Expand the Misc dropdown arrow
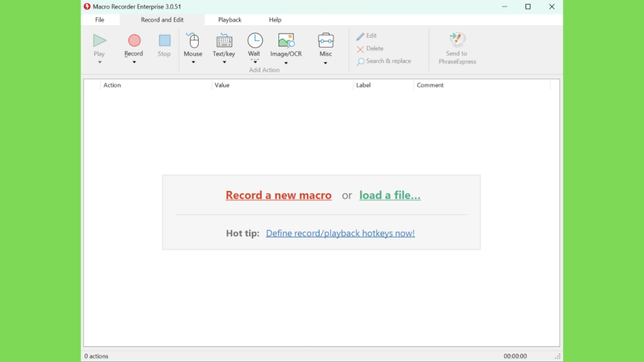 [325, 63]
